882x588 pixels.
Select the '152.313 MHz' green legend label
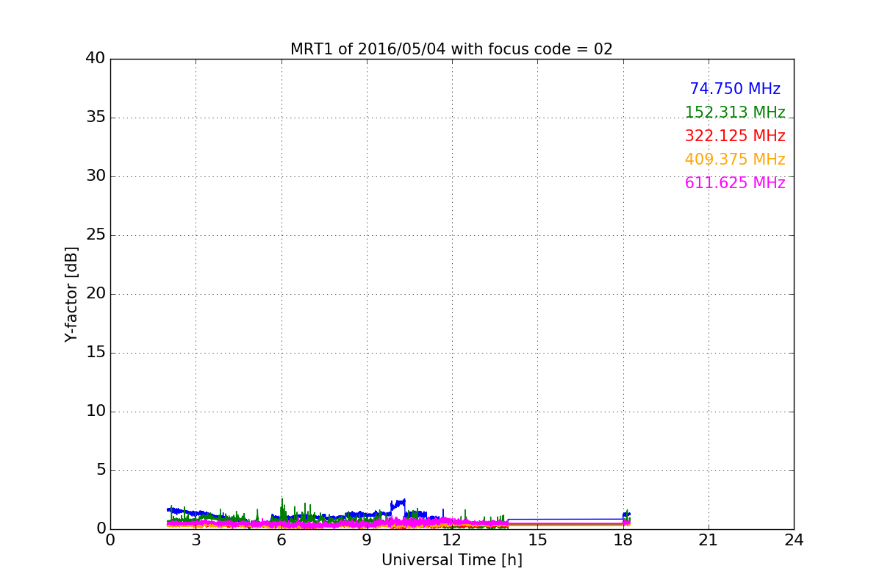tap(735, 112)
